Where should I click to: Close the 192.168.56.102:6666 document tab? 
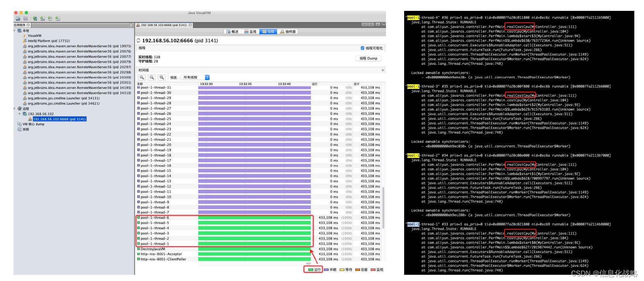click(x=190, y=25)
